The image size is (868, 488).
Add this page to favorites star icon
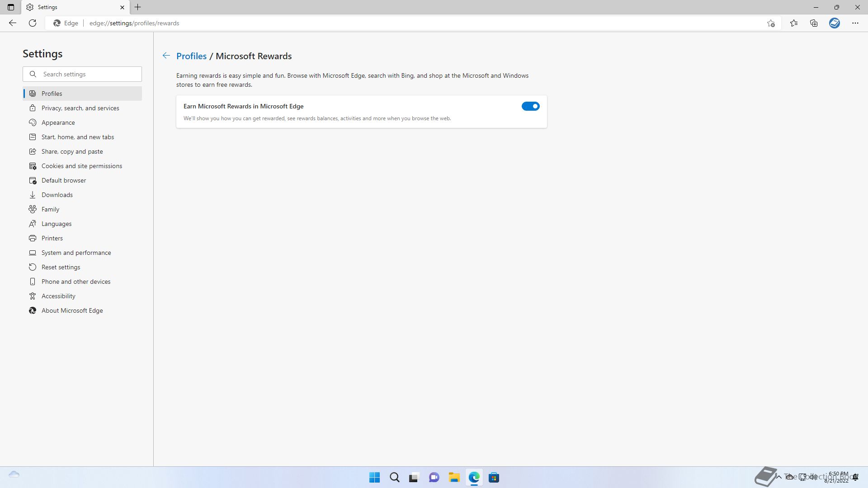click(771, 23)
